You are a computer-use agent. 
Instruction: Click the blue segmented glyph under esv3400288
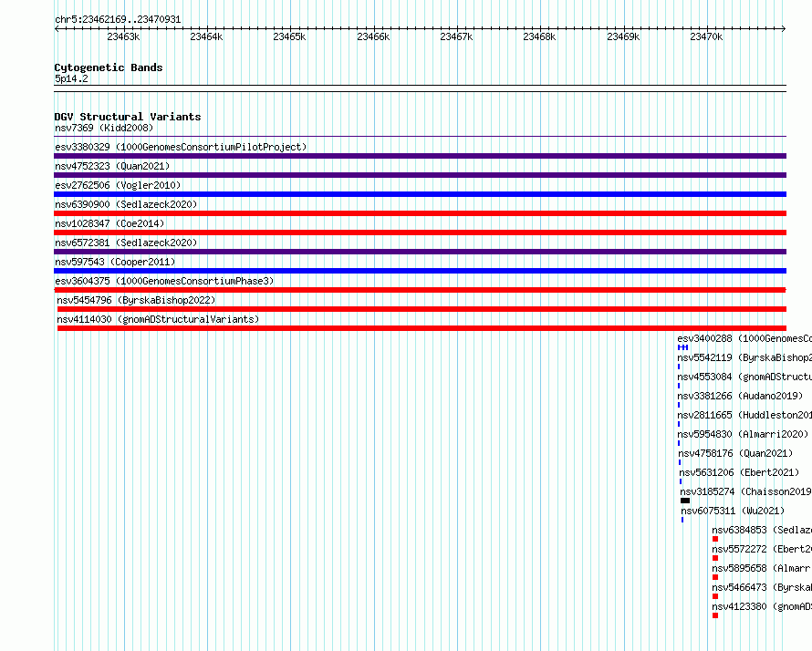683,347
